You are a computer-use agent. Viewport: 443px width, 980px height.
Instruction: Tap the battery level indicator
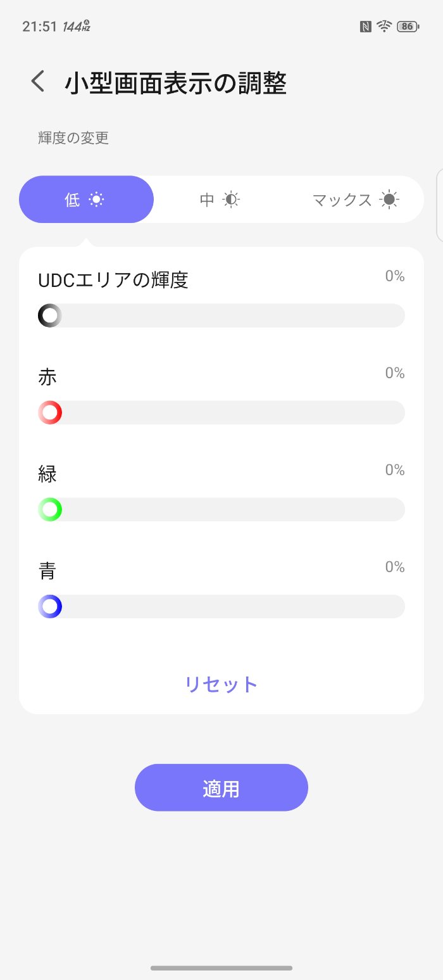(407, 27)
